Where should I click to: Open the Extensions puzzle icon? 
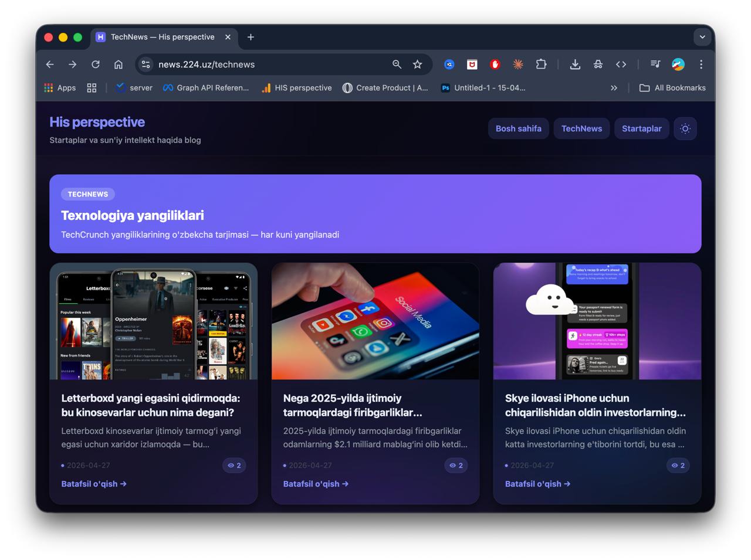pos(541,65)
